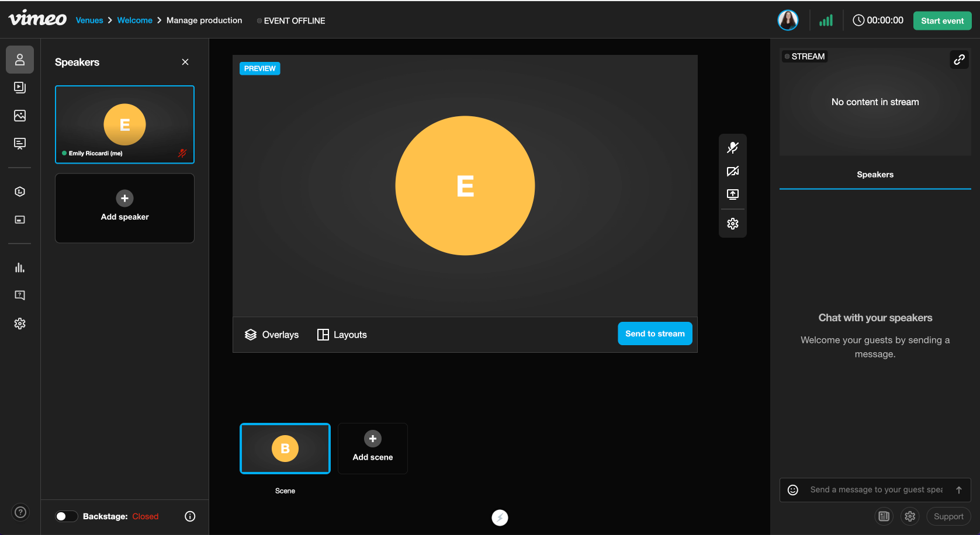Click the help question mark icon
Image resolution: width=980 pixels, height=535 pixels.
20,512
